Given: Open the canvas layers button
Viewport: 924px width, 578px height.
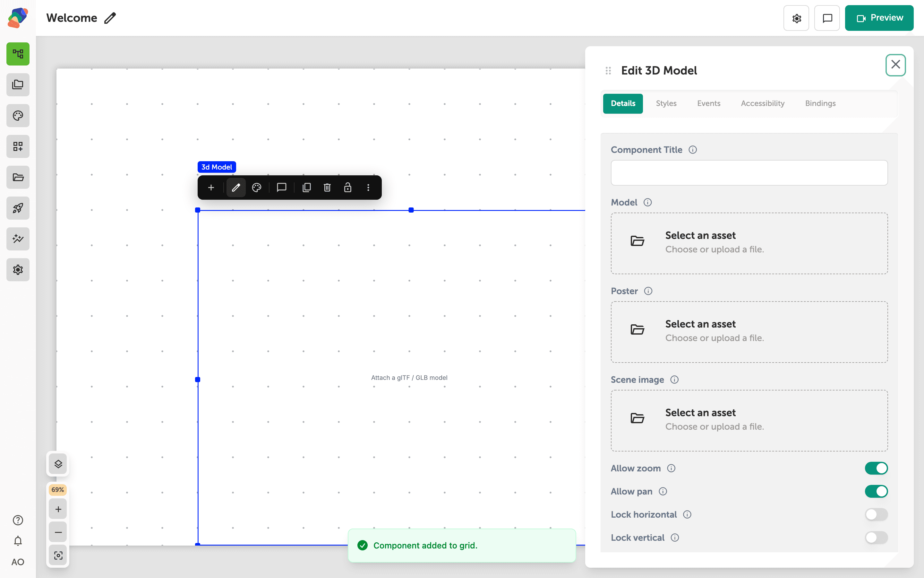Looking at the screenshot, I should (58, 464).
